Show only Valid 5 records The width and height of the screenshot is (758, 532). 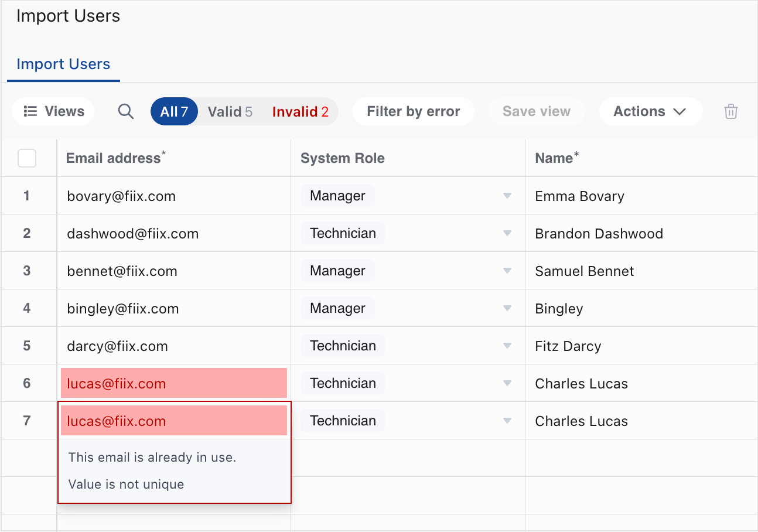coord(230,111)
